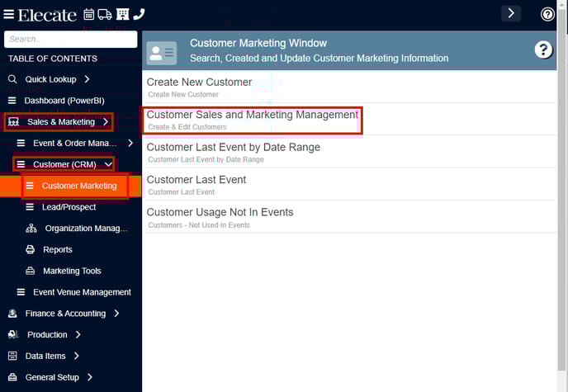
Task: Open Customer Sales and Marketing Management
Action: [x=252, y=115]
